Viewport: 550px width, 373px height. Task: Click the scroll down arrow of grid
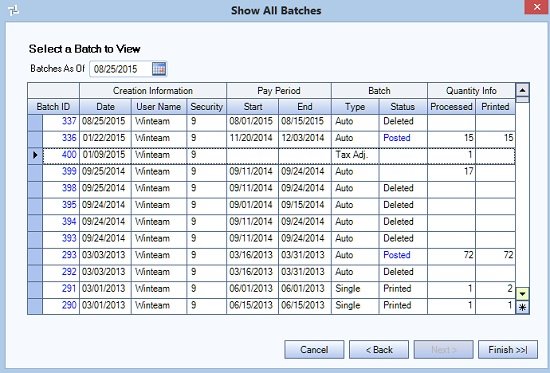522,294
